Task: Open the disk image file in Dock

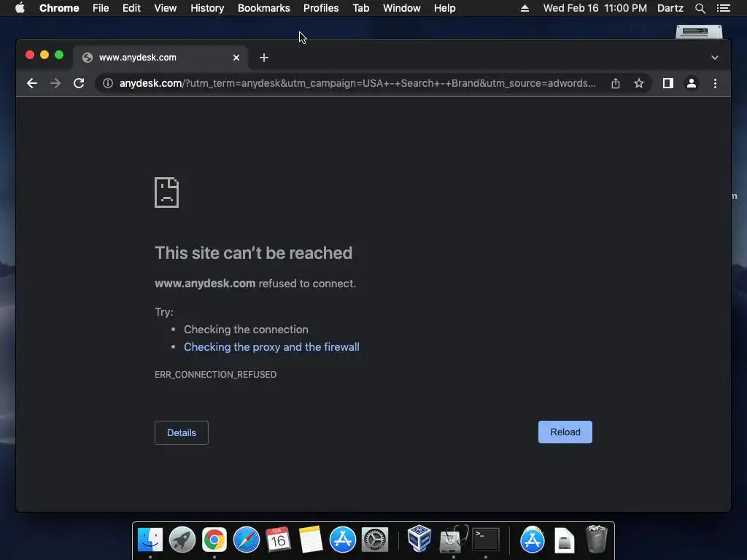Action: pos(564,540)
